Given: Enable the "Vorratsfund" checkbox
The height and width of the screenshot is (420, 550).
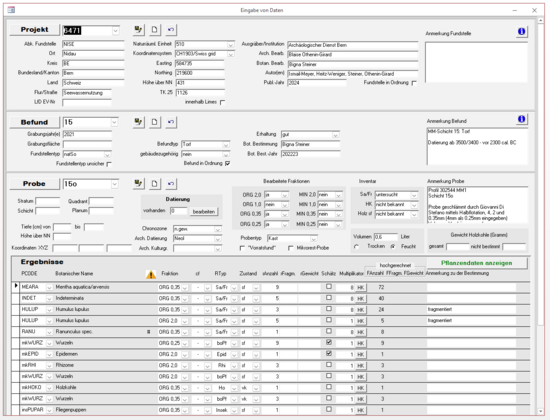Looking at the screenshot, I should click(242, 248).
